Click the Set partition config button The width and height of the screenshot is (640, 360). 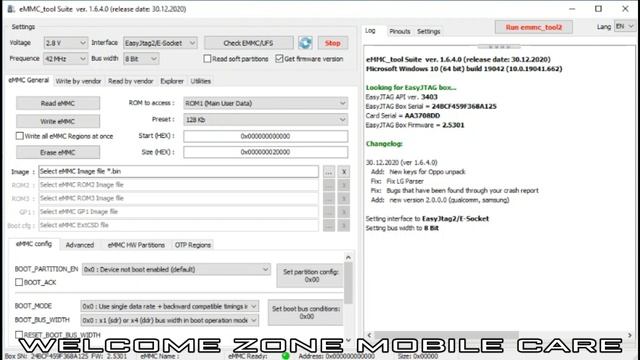[311, 276]
